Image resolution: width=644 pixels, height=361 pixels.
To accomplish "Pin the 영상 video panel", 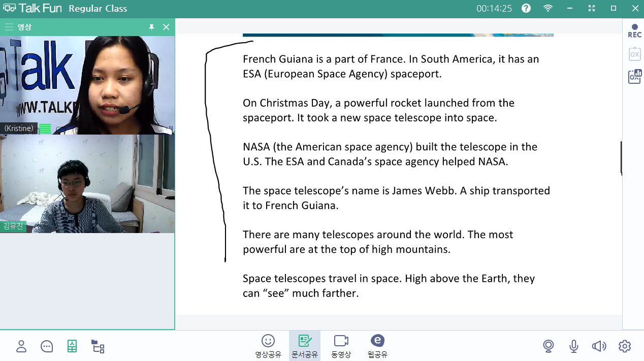I will coord(151,27).
